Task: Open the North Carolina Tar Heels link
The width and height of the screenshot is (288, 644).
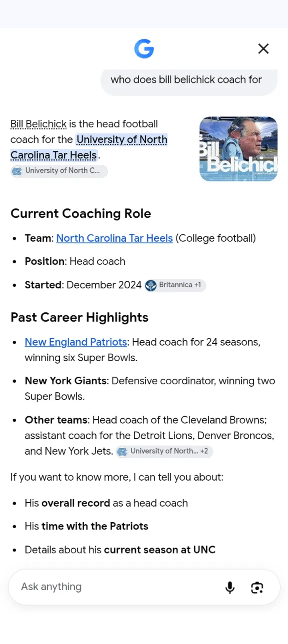Action: (114, 238)
